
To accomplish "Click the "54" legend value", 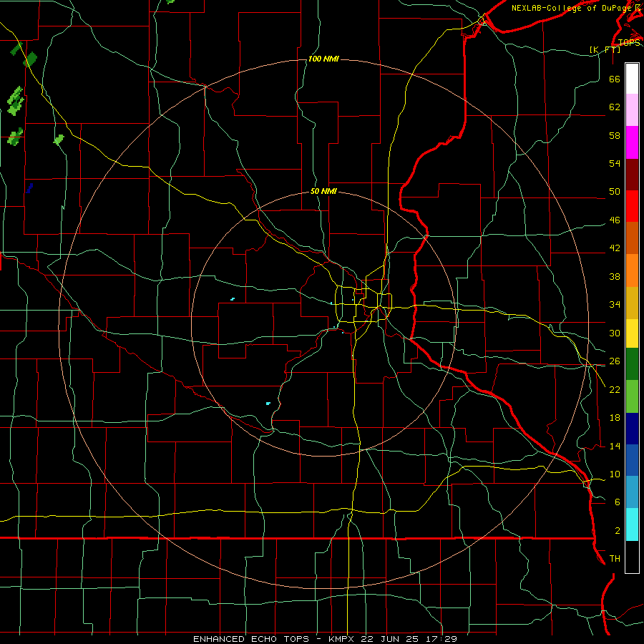I will tap(615, 163).
